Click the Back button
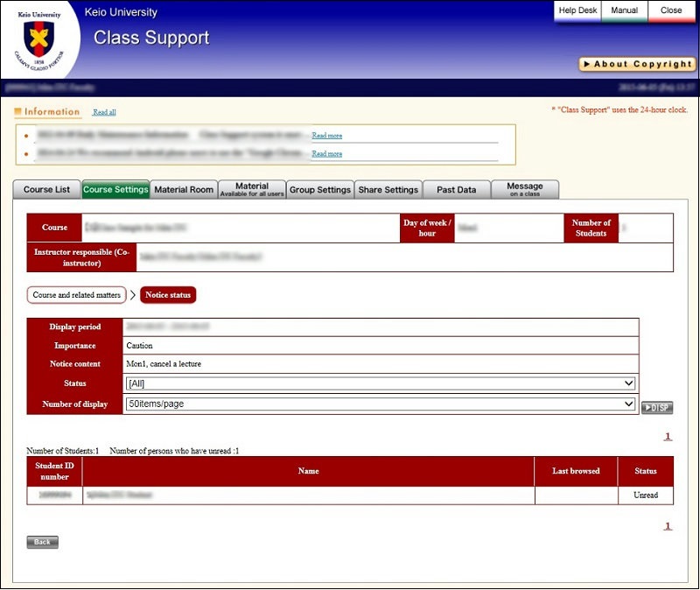The width and height of the screenshot is (700, 590). (42, 542)
